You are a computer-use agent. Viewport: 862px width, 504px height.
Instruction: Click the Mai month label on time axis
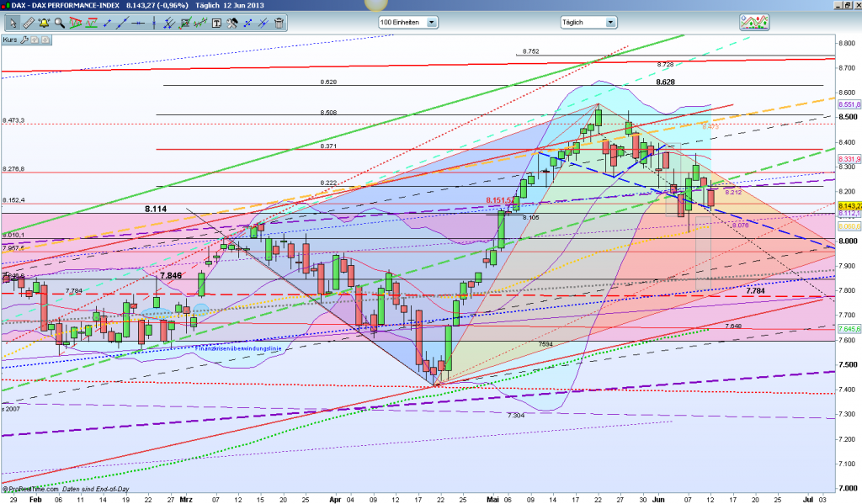[492, 500]
